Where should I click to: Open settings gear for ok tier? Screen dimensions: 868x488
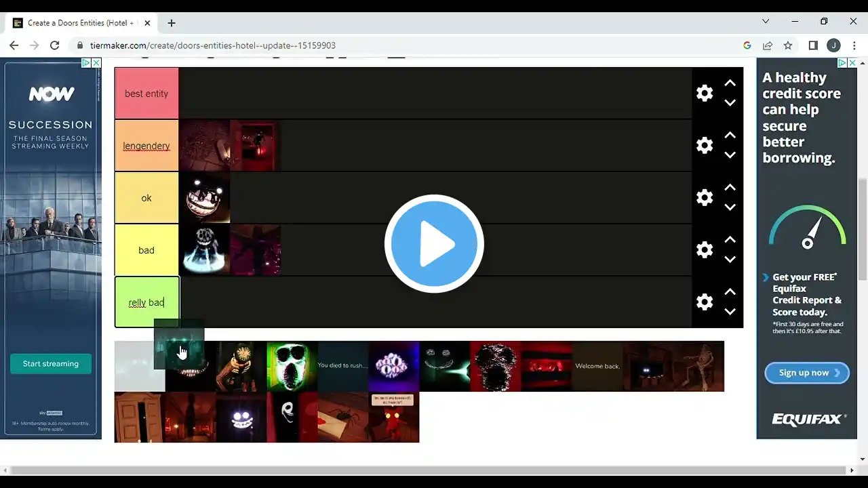tap(705, 197)
